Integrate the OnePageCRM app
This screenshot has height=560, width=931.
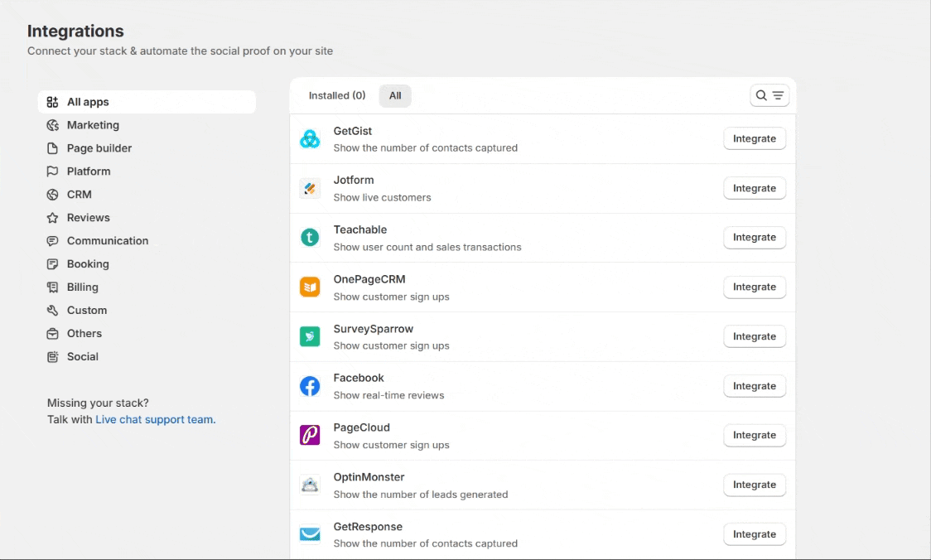[x=755, y=287]
